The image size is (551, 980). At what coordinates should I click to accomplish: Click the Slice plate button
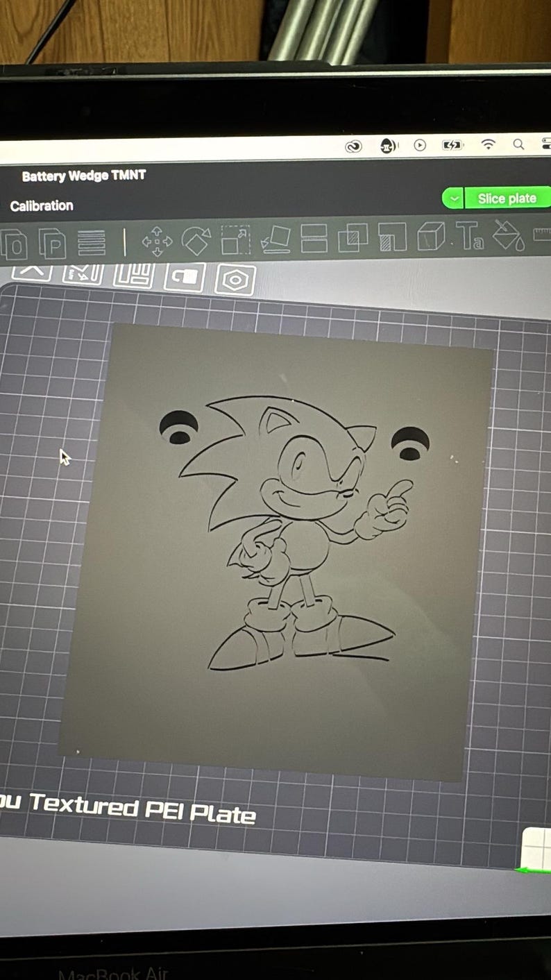click(x=507, y=198)
